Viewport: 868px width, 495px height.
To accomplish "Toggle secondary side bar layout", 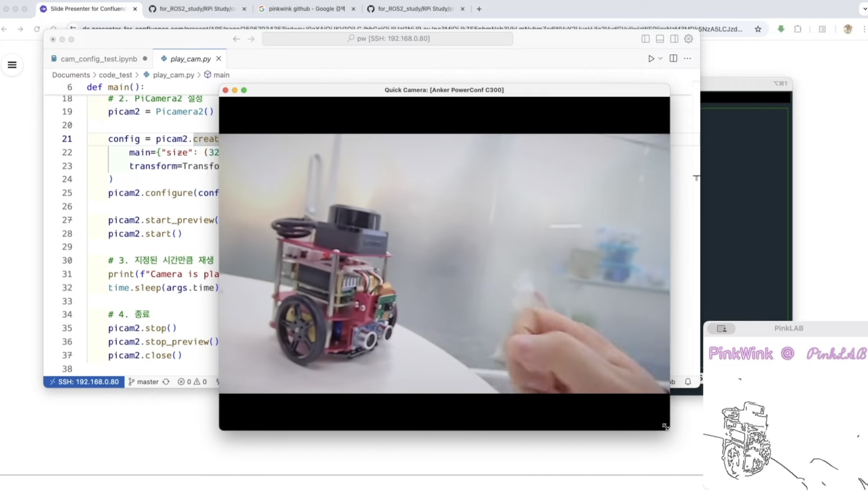I will click(x=674, y=39).
